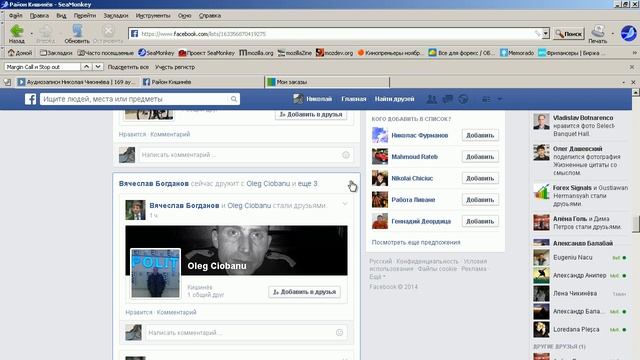Open the Инструменты menu
Screen dimensions: 640x360
pos(153,16)
